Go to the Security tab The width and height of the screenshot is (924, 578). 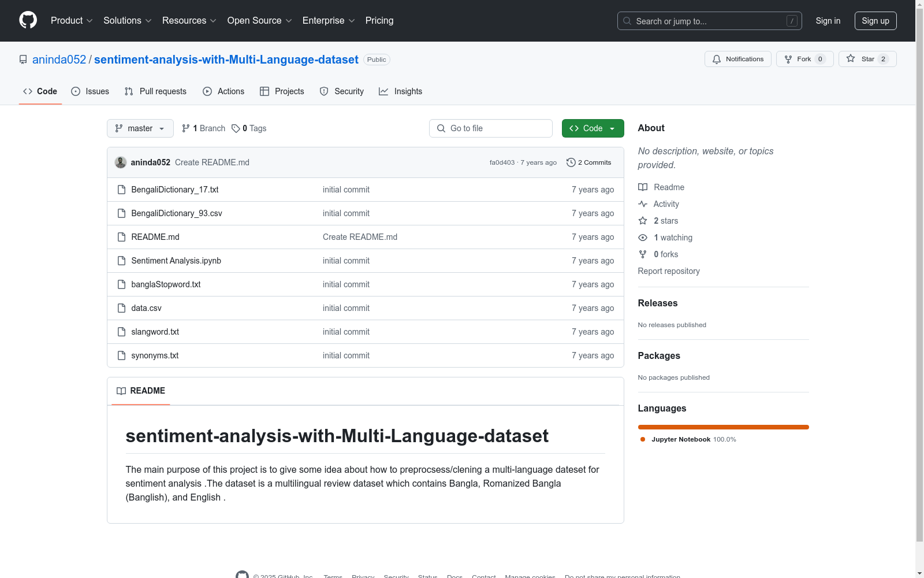click(x=342, y=91)
